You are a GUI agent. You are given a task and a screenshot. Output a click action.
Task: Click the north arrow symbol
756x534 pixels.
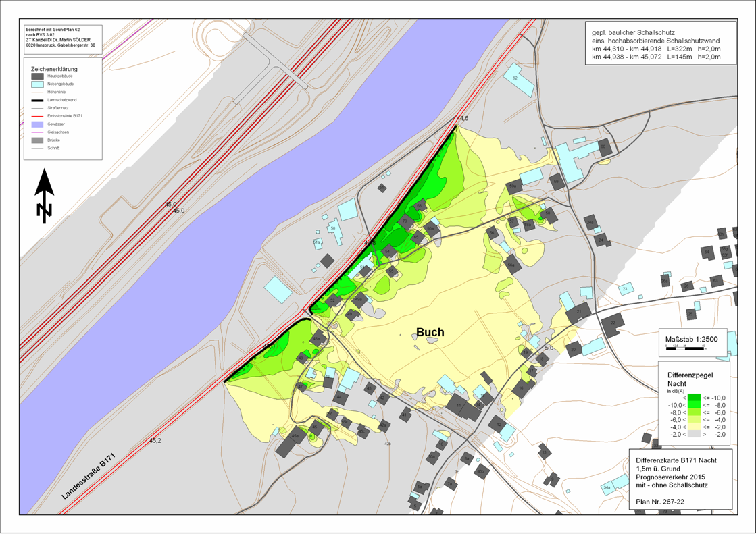click(x=45, y=196)
